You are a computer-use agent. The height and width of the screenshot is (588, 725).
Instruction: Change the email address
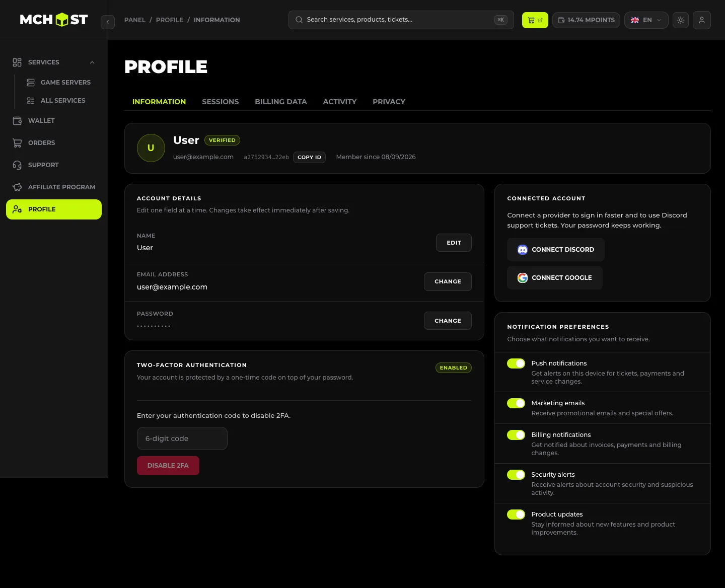(x=448, y=281)
